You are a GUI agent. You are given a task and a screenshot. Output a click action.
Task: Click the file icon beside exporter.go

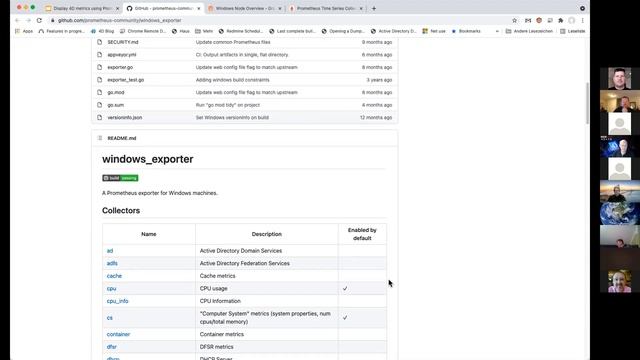pyautogui.click(x=100, y=67)
